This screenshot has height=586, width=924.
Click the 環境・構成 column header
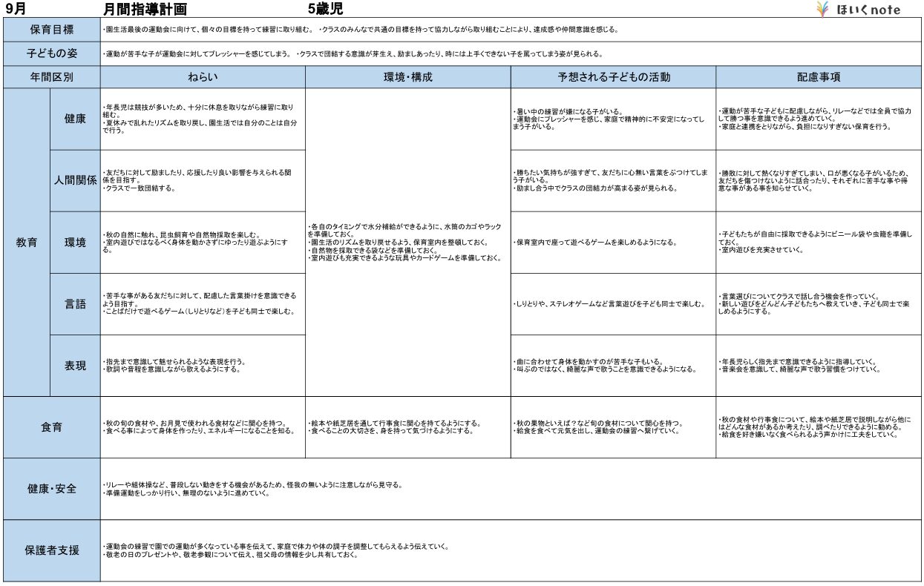coord(408,77)
